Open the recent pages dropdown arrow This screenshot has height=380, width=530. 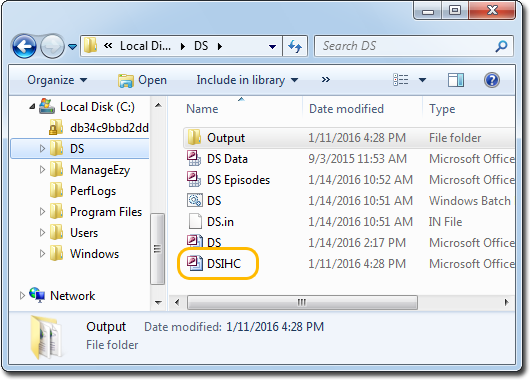pyautogui.click(x=72, y=47)
